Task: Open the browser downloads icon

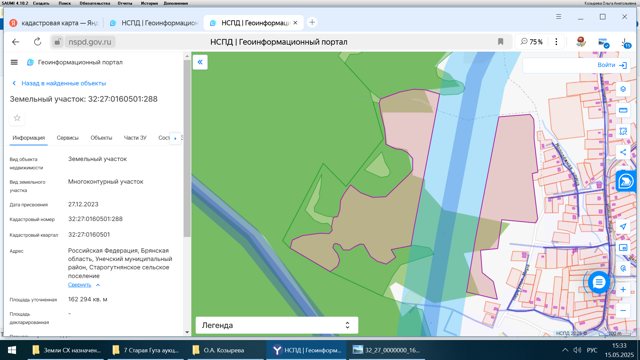Action: point(626,42)
